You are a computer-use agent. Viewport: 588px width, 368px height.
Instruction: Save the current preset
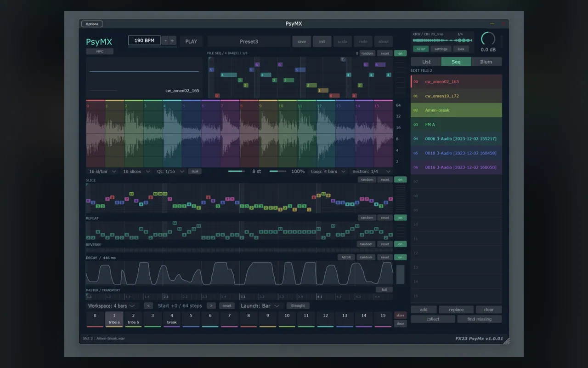tap(302, 41)
